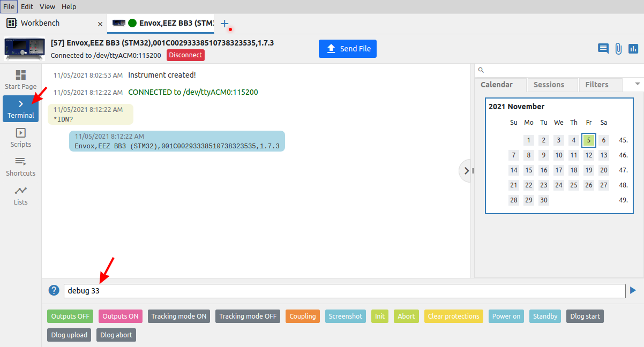Collapse the right side panel chevron
The width and height of the screenshot is (644, 347).
(x=466, y=171)
